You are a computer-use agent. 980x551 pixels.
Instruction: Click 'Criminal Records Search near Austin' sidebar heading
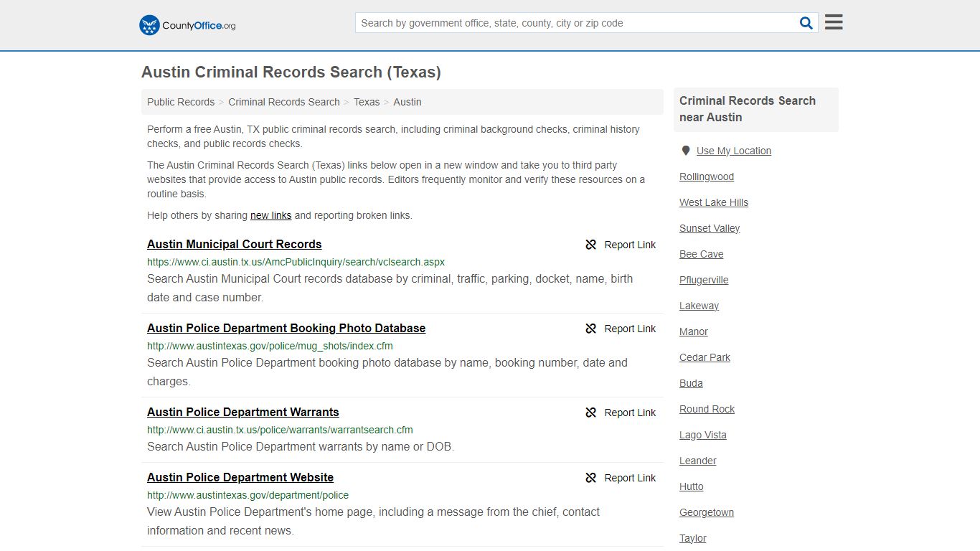click(x=748, y=109)
